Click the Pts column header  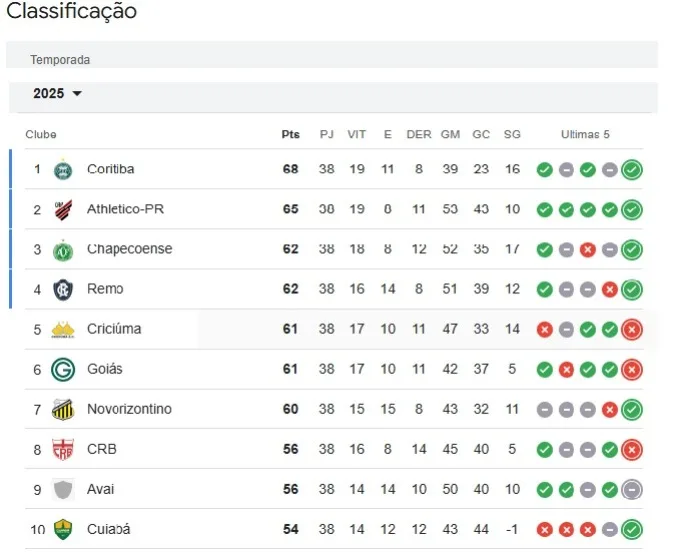(290, 135)
